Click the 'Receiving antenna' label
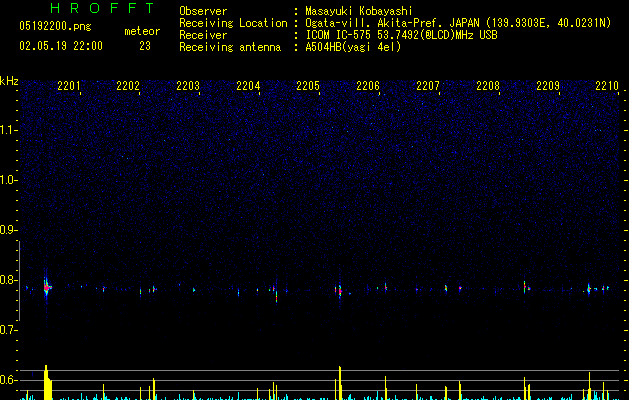Screen dimensions: 629x400 (230, 47)
